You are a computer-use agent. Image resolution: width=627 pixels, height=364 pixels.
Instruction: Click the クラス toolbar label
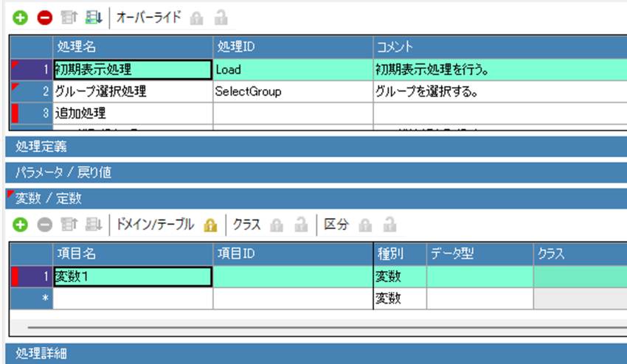coord(246,225)
